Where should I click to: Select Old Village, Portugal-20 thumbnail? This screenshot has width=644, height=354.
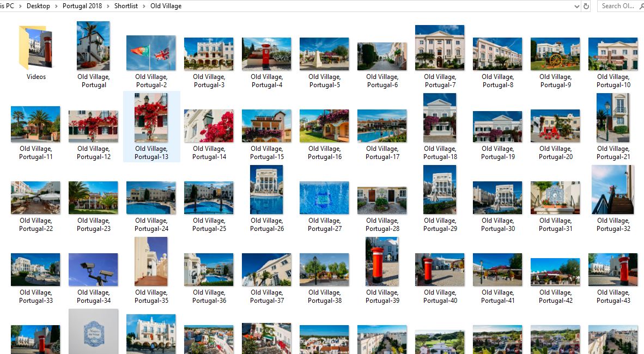pyautogui.click(x=555, y=126)
